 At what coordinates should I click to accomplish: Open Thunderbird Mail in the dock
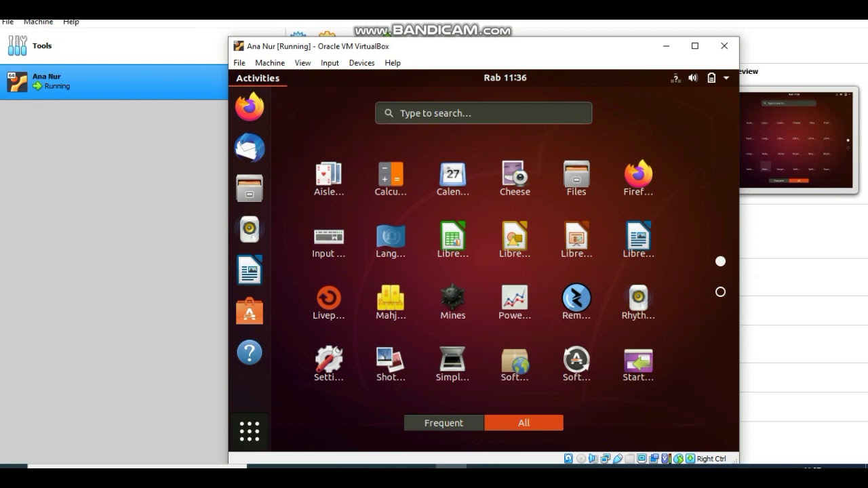point(250,148)
